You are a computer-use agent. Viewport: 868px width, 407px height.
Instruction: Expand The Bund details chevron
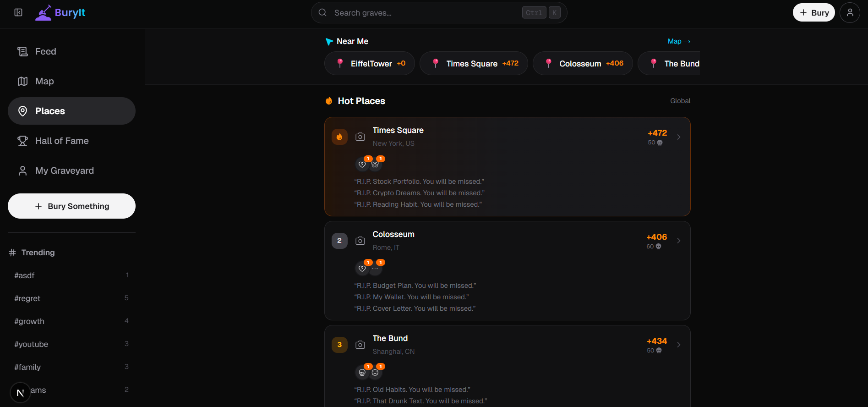pos(679,345)
